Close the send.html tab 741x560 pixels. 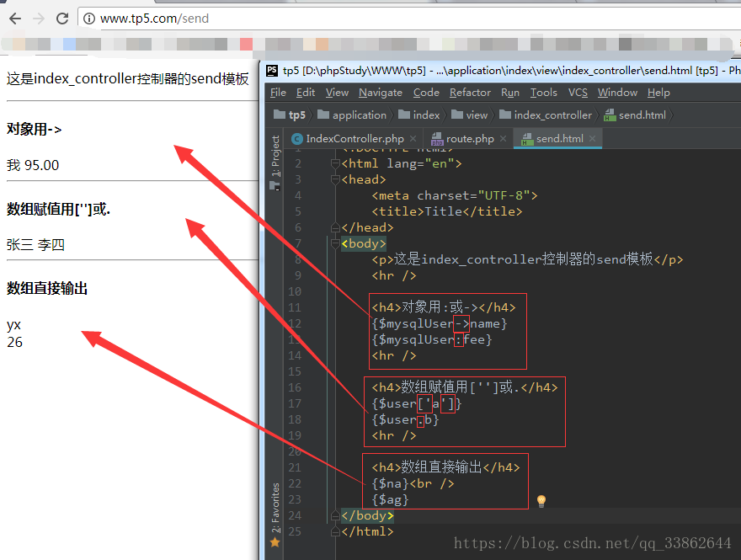[592, 138]
